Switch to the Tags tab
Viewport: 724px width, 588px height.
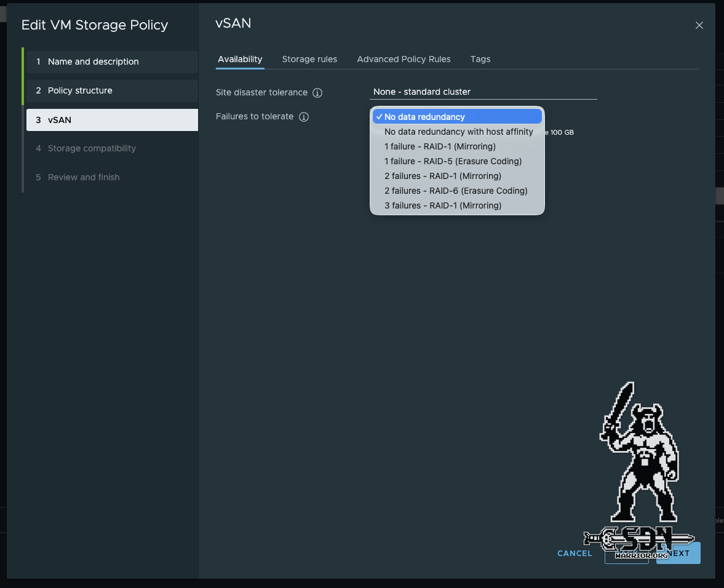pos(480,59)
